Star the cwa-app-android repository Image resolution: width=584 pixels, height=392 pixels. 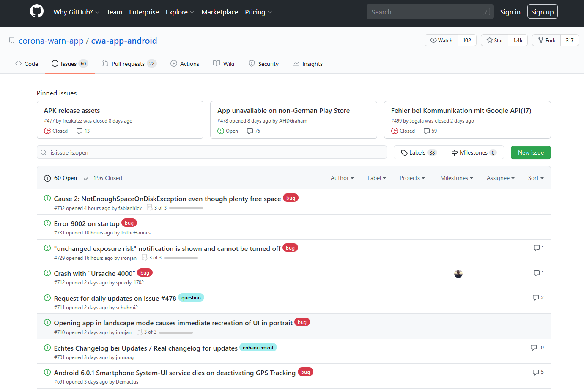point(494,40)
